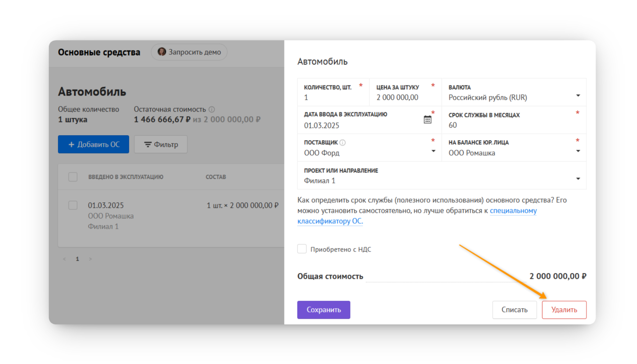This screenshot has width=637, height=364.
Task: Click the Срок службы в месяцах field
Action: point(514,120)
